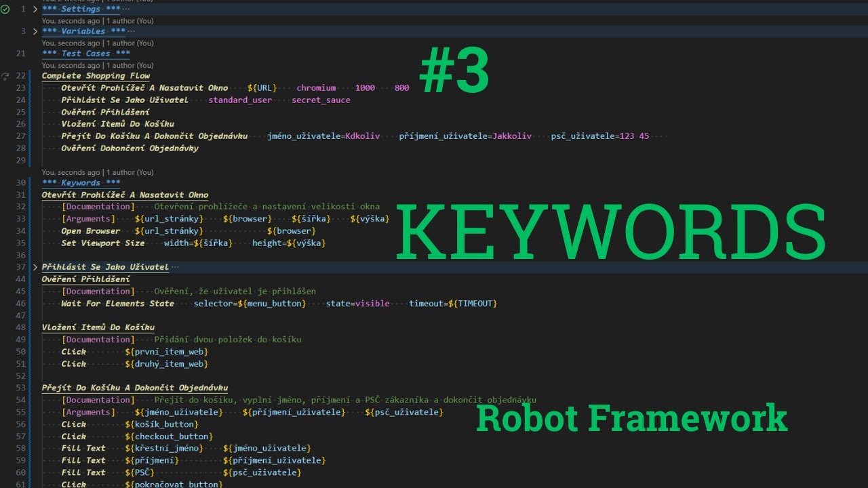This screenshot has width=868, height=488.
Task: Click the ${PSČ} variable on line 60
Action: 140,472
